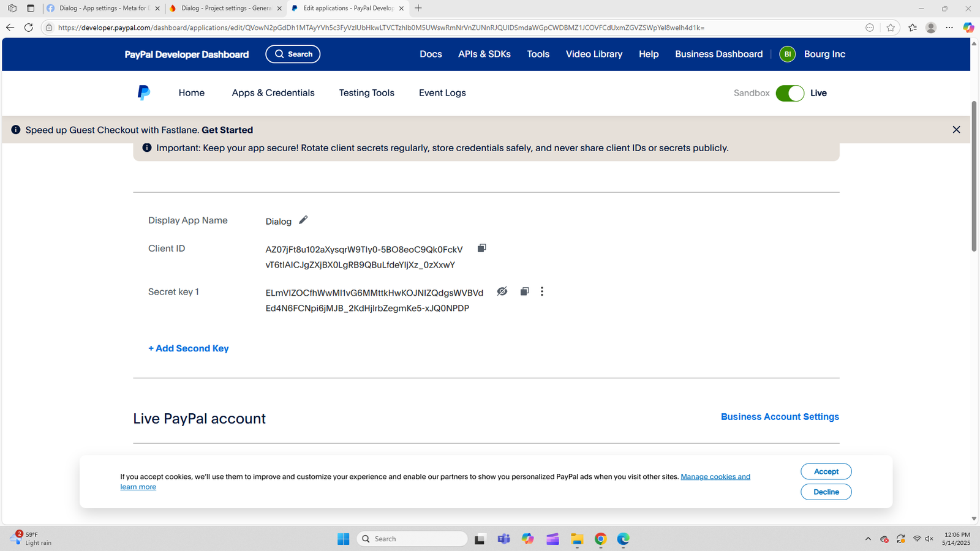The width and height of the screenshot is (980, 551).
Task: Open Business Dashboard link
Action: pyautogui.click(x=719, y=54)
